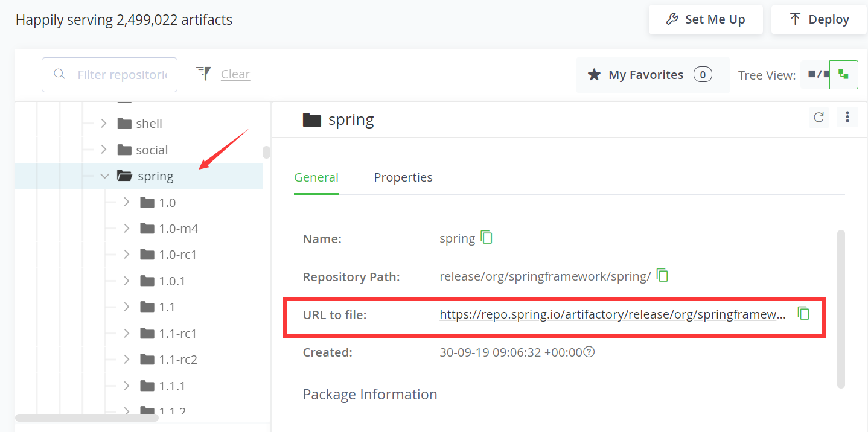The width and height of the screenshot is (868, 432).
Task: Collapse the spring folder
Action: coord(104,176)
